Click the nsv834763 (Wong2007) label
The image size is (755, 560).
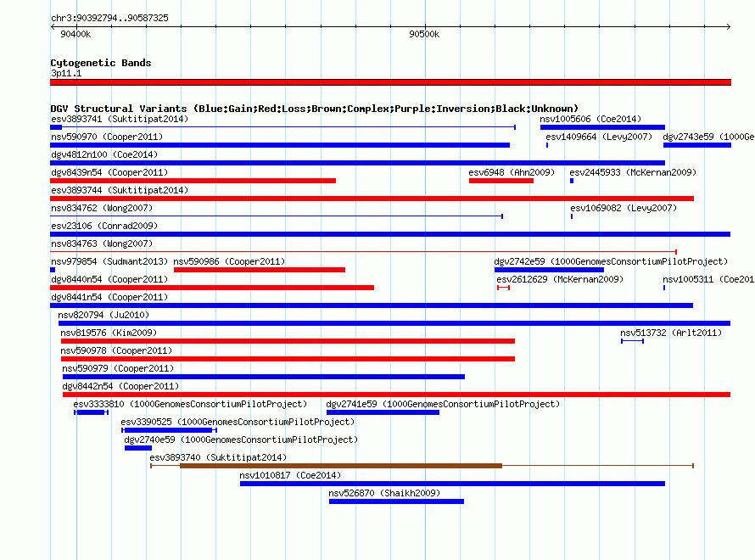pyautogui.click(x=102, y=244)
